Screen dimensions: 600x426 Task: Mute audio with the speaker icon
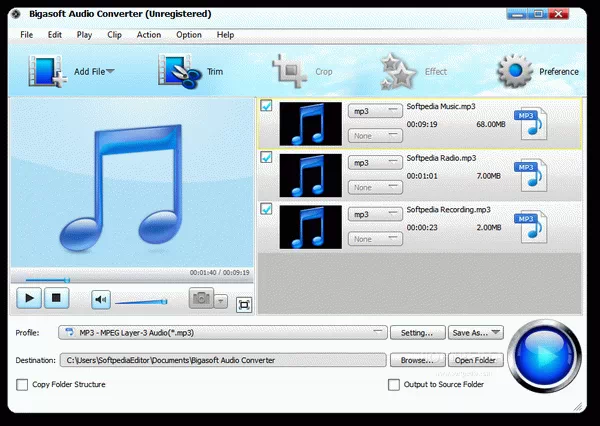(101, 299)
